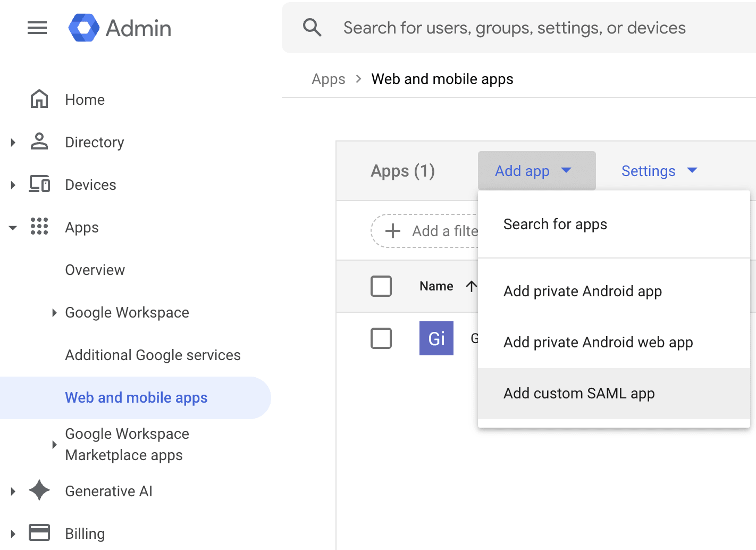Toggle the Name column sort arrow
Viewport: 756px width, 550px height.
tap(472, 286)
